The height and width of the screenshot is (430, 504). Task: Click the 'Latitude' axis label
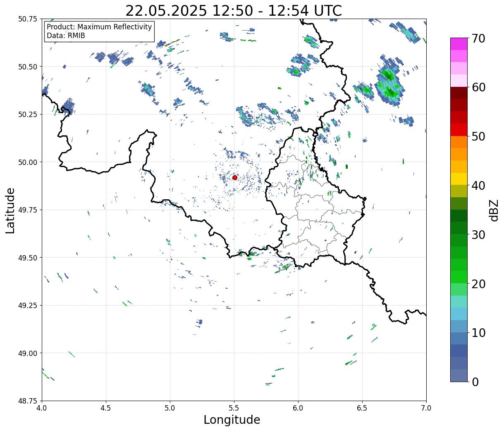tap(10, 210)
